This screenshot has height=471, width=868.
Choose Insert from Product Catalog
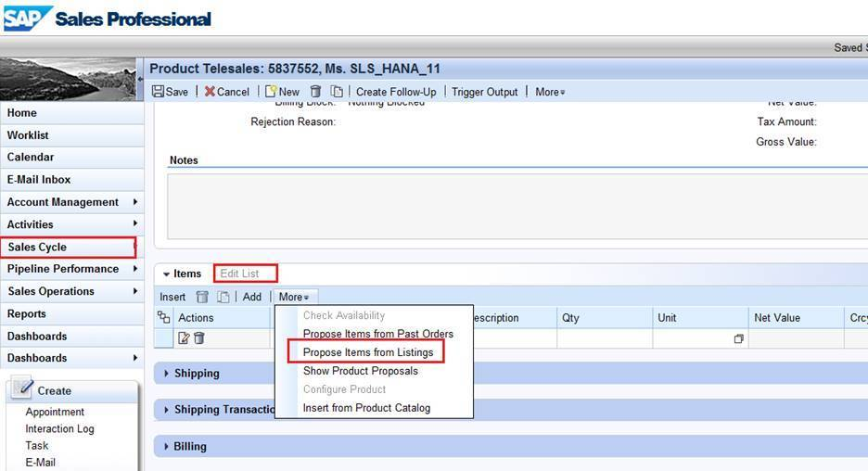[x=366, y=408]
